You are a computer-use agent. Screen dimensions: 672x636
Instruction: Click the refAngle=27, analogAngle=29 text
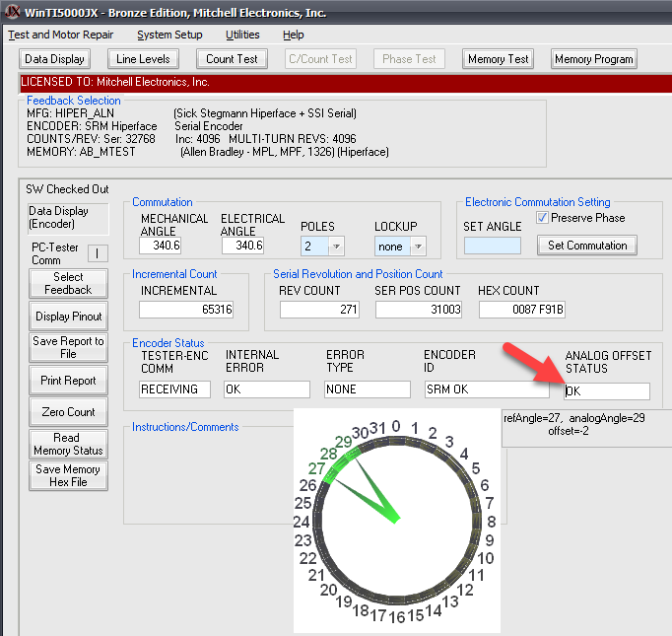(x=574, y=418)
